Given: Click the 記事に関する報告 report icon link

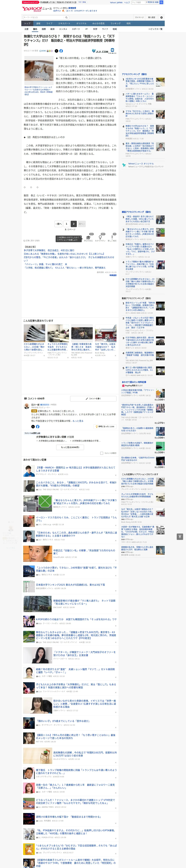Looking at the screenshot, I should click(x=32, y=241).
